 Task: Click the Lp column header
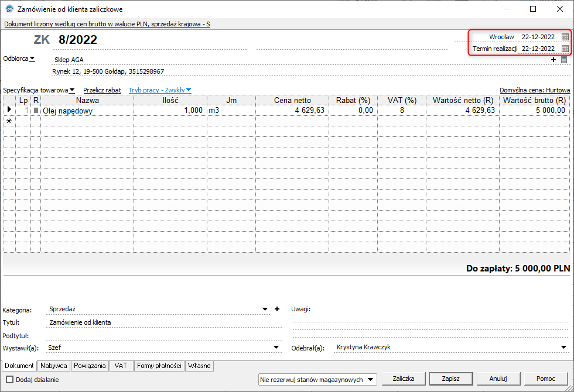23,100
